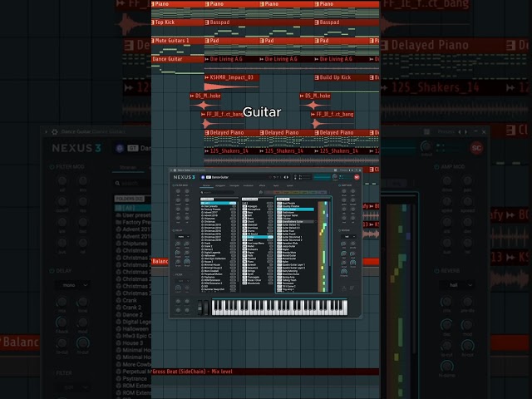Select the Hawaiian Slide preset
532x399 pixels.
[x=296, y=244]
